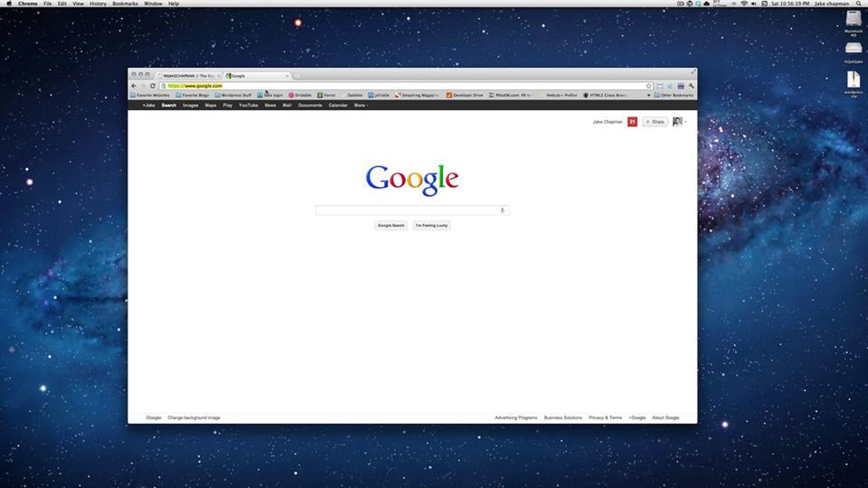
Task: Click the Google Search button
Action: [391, 226]
